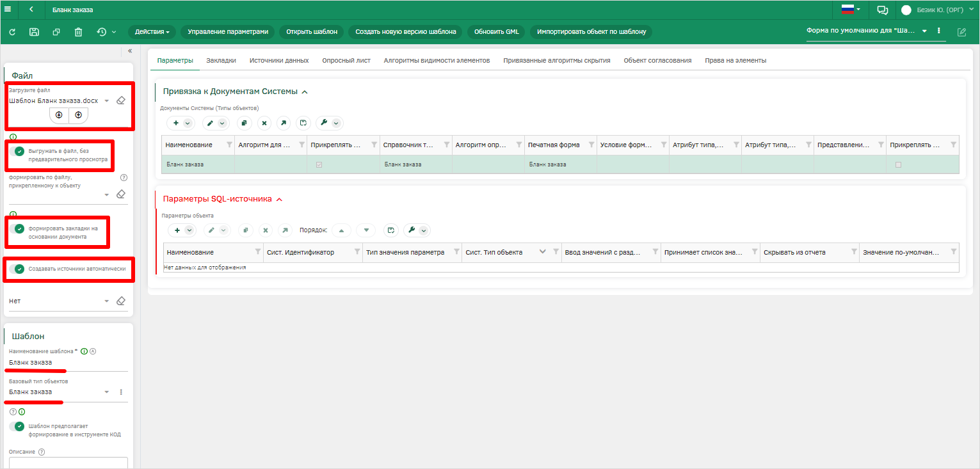Screen dimensions: 980x469
Task: Switch to the Объект согласования tab
Action: (x=657, y=60)
